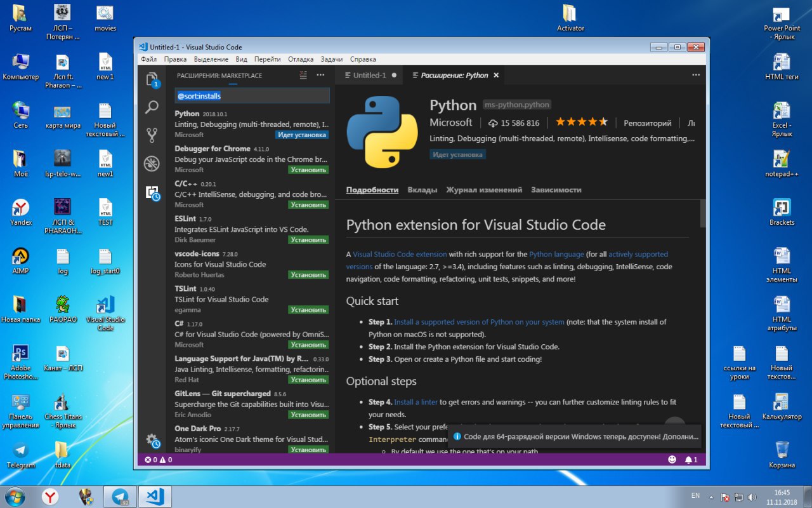Switch to the Untitled-1 editor tab
812x508 pixels.
pos(370,75)
